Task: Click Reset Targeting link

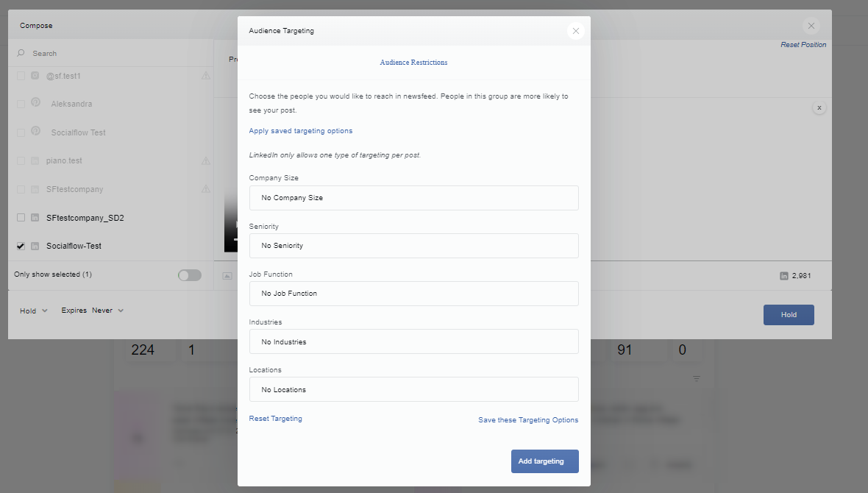Action: coord(275,419)
